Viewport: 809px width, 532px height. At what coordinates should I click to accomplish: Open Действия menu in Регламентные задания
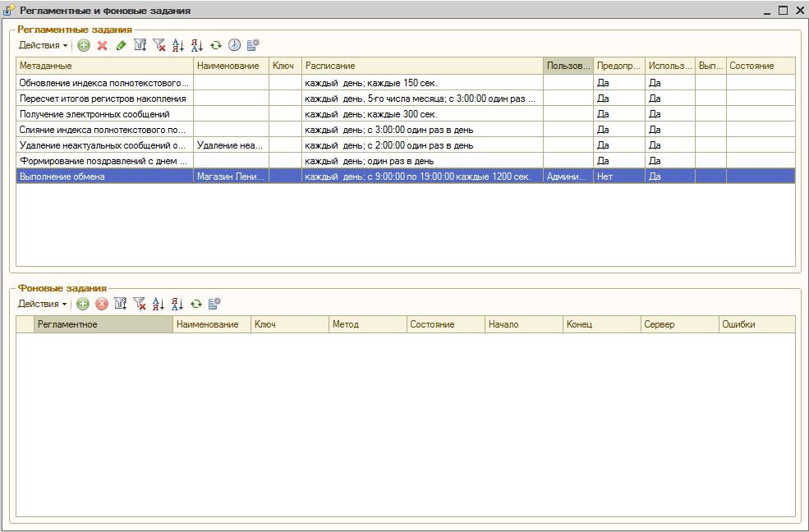(44, 45)
